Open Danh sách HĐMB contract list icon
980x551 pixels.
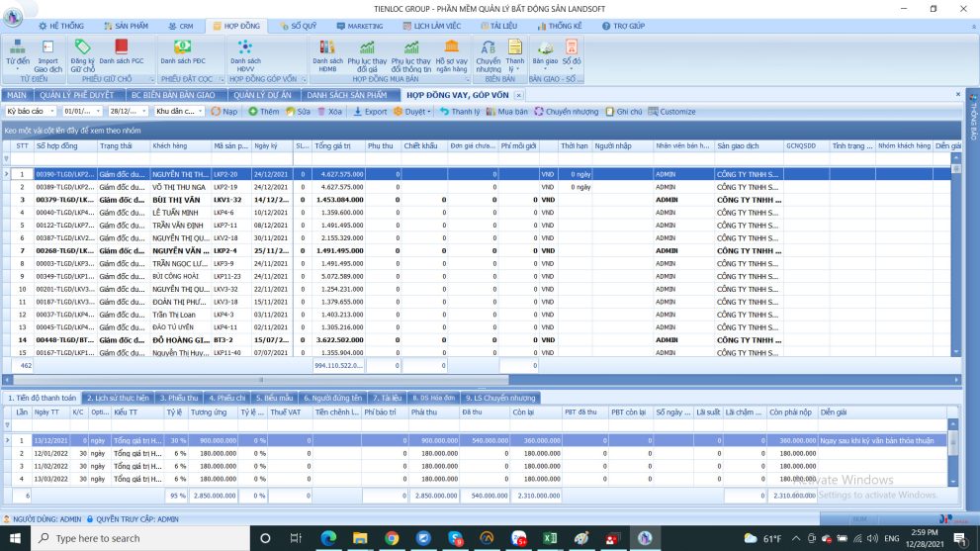[x=325, y=47]
